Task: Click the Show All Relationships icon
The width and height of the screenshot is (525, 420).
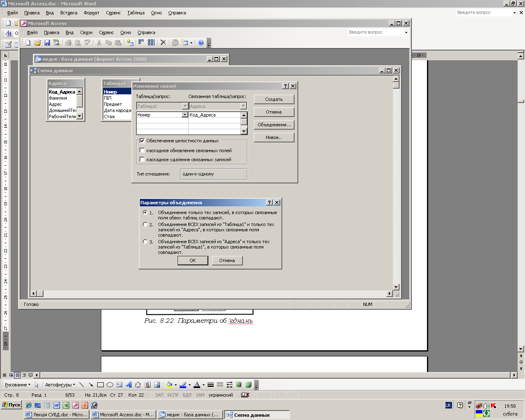Action: click(151, 43)
